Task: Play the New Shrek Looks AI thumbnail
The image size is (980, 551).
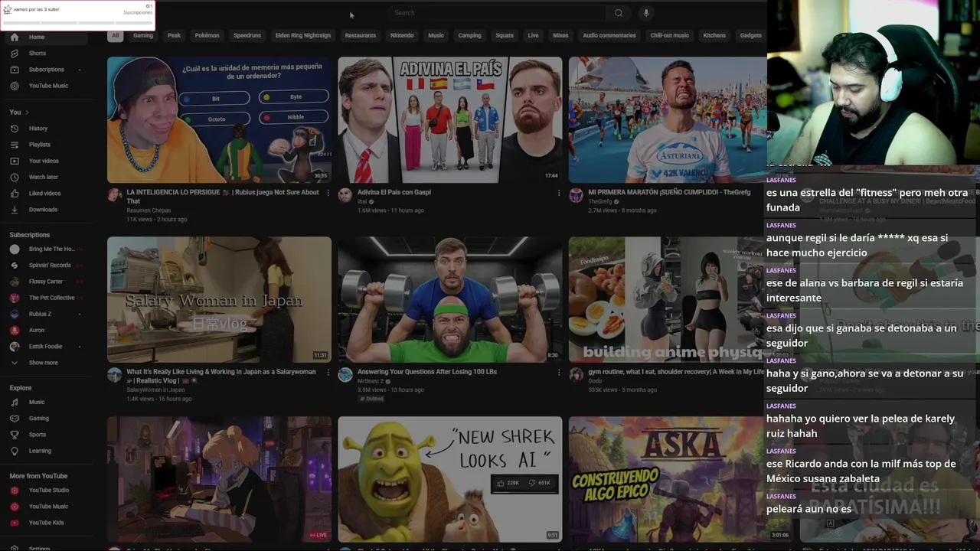Action: click(x=449, y=479)
